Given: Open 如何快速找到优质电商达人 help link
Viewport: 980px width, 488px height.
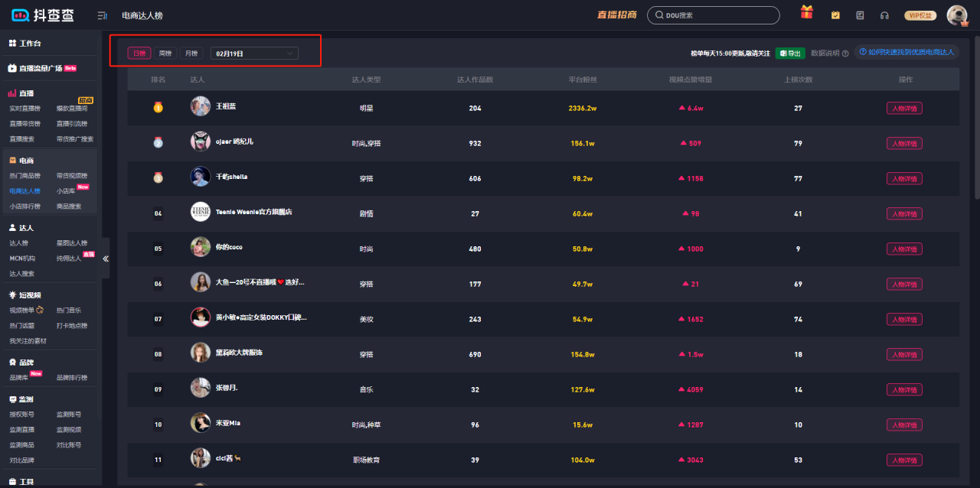Looking at the screenshot, I should pos(906,52).
